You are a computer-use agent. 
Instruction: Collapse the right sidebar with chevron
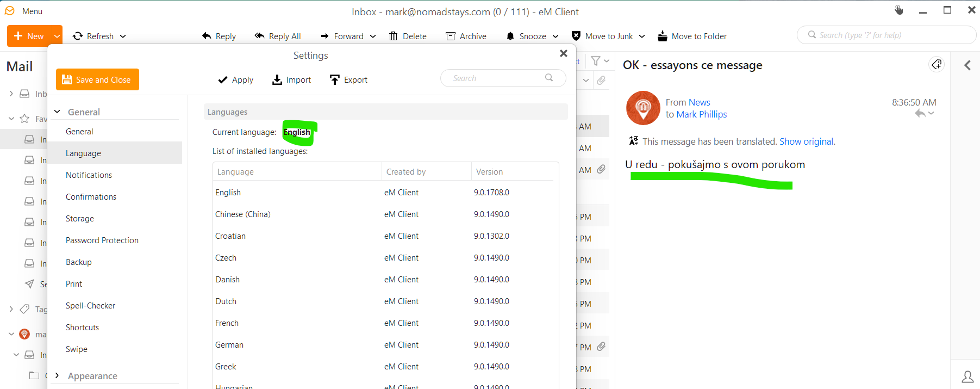tap(967, 65)
